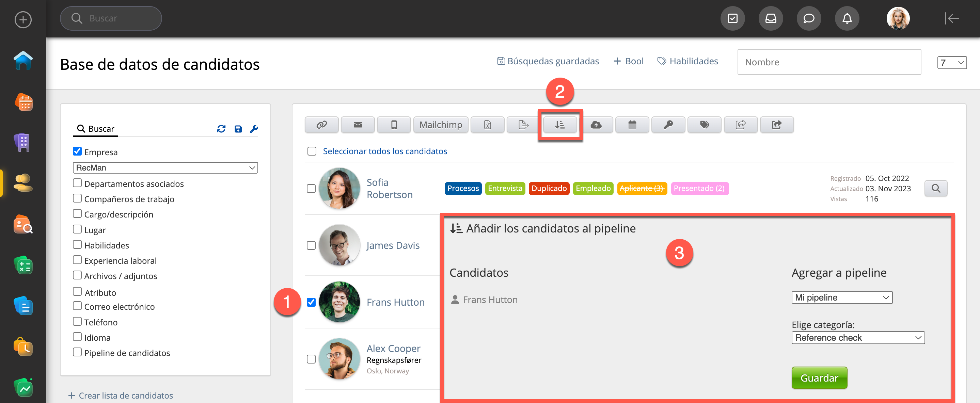Tick the Cargo/descripción checkbox
The height and width of the screenshot is (403, 980).
tap(77, 214)
